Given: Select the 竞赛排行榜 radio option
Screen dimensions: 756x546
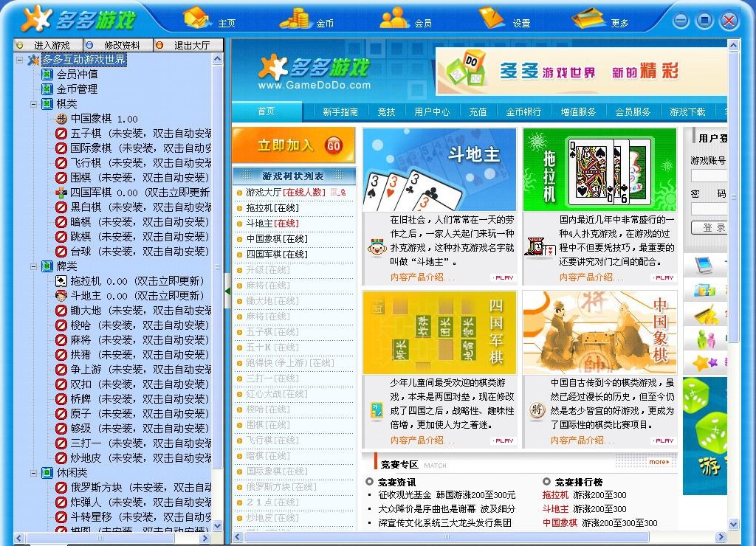Looking at the screenshot, I should [x=546, y=482].
